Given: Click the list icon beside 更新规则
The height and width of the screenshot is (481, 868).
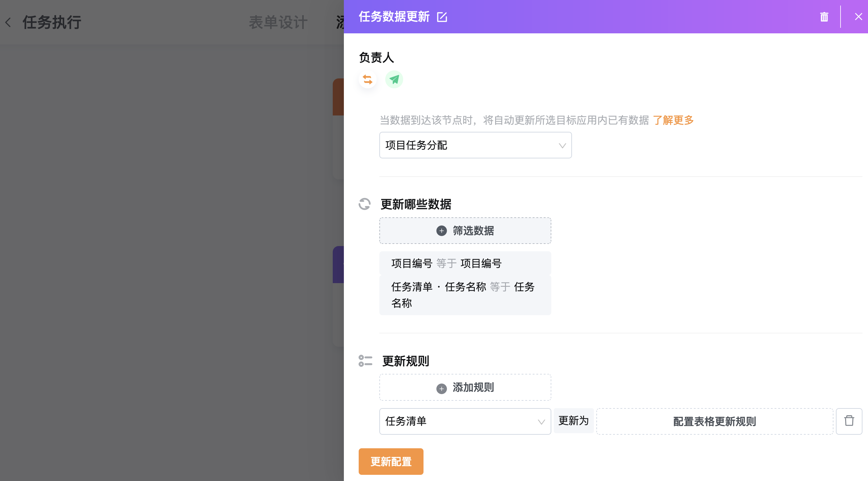Looking at the screenshot, I should (365, 361).
